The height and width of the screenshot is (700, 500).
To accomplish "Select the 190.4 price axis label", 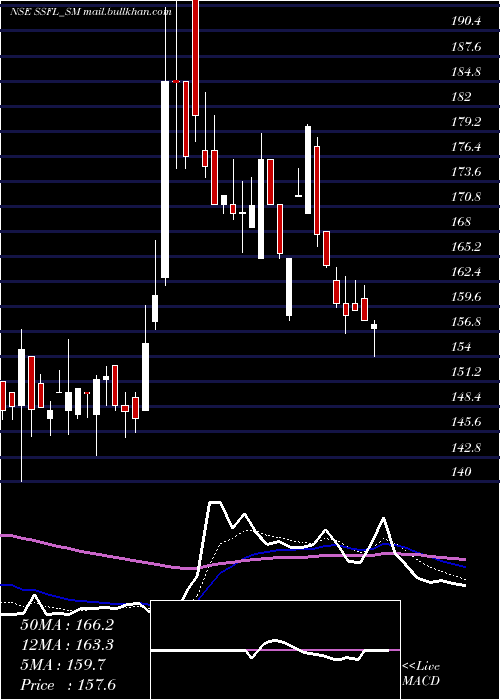I will point(466,21).
